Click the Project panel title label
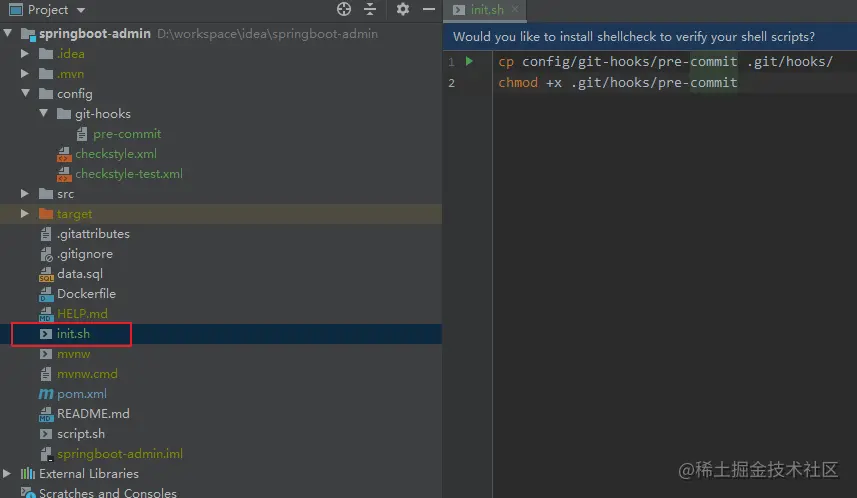 pos(48,10)
